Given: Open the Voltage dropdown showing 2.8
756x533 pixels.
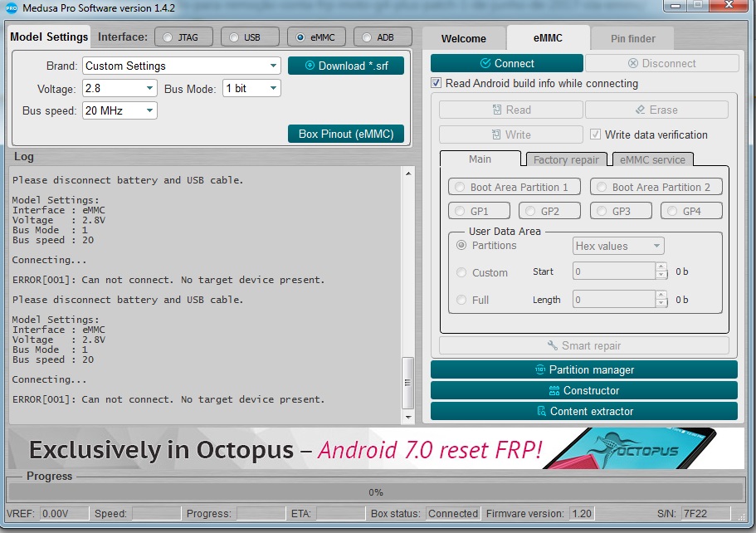Looking at the screenshot, I should point(119,88).
